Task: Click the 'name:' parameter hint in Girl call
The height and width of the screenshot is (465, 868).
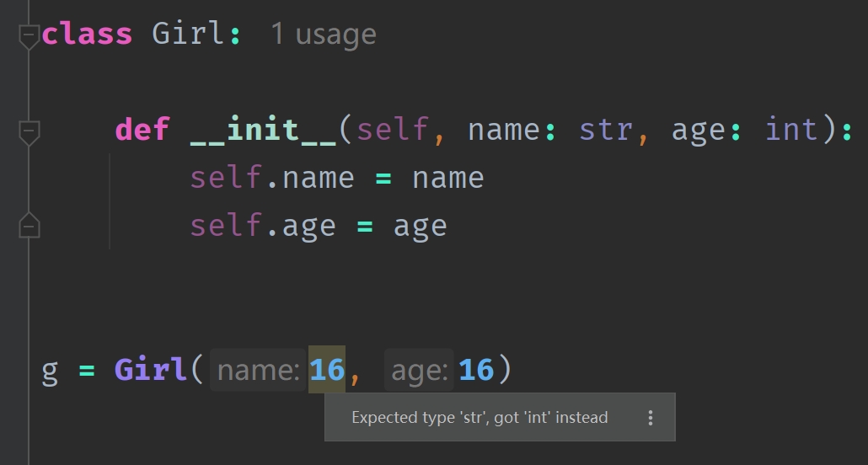Action: click(x=259, y=370)
